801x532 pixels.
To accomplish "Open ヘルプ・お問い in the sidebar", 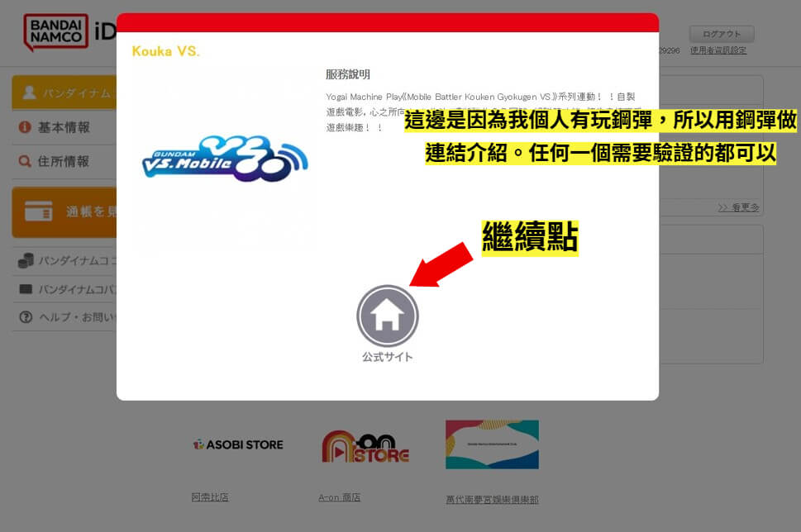I will (64, 317).
